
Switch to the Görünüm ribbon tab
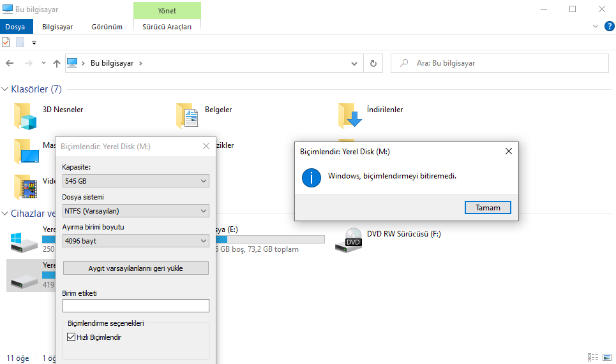pos(107,27)
